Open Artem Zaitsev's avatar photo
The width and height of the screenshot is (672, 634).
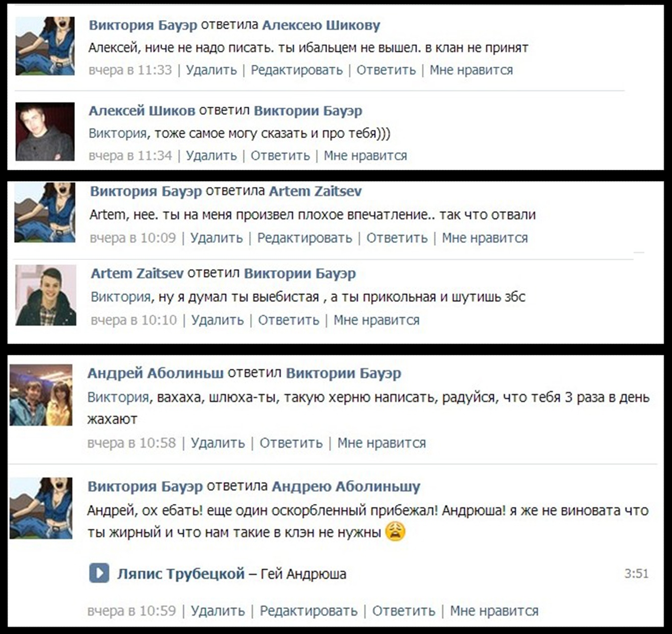46,295
